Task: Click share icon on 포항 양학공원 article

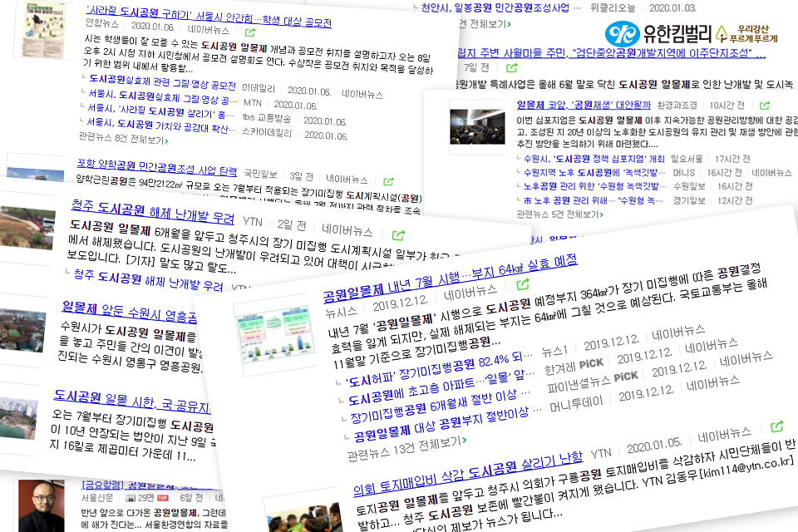Action: point(389,181)
